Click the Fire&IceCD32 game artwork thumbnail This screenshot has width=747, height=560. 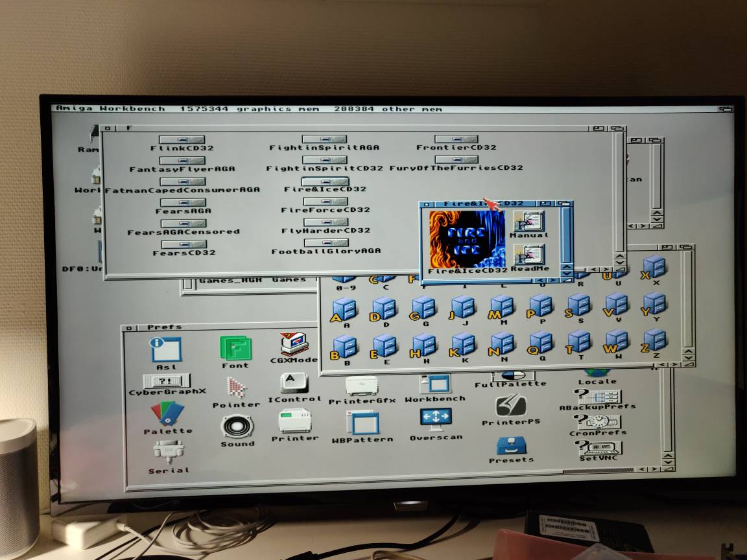pos(466,239)
